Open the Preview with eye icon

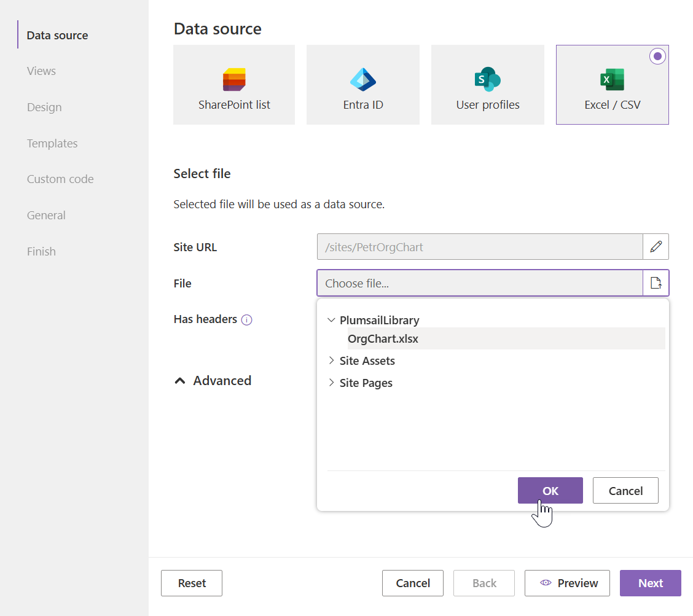pos(568,583)
